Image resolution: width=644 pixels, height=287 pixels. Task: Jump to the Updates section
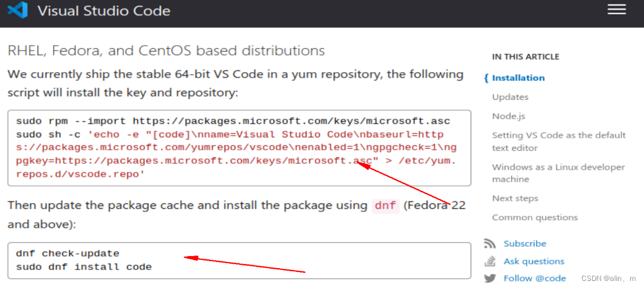point(510,97)
